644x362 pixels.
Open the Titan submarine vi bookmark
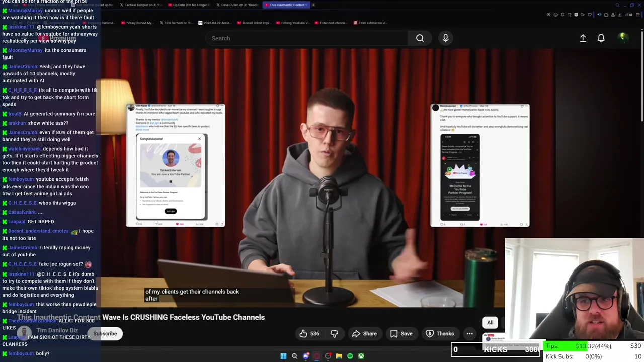tap(371, 23)
